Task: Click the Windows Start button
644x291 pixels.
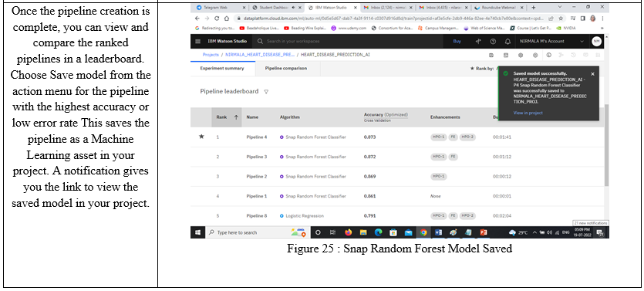Action: coord(197,232)
